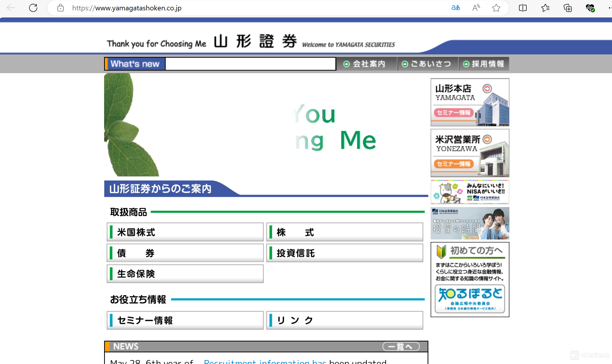
Task: Click the NEWS heading bar
Action: tap(266, 346)
